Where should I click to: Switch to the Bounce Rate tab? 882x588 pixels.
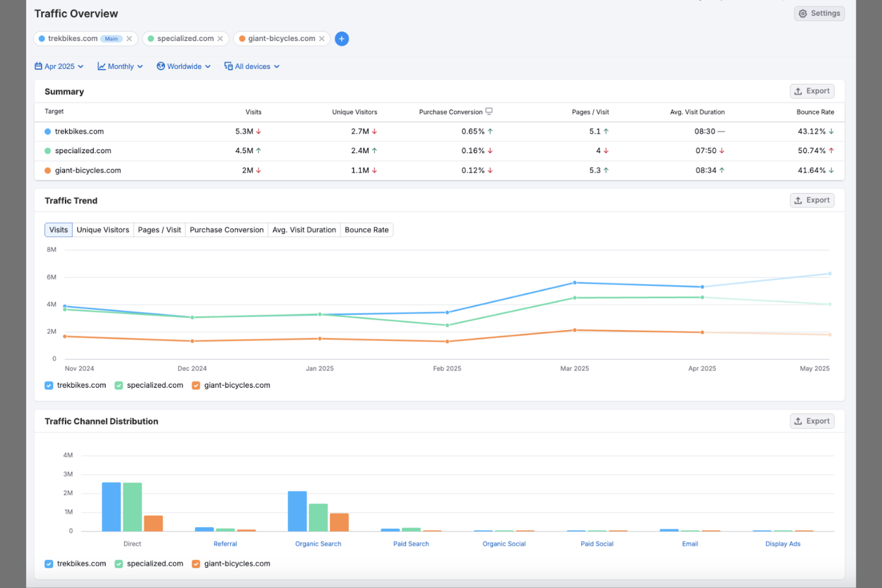pos(367,229)
